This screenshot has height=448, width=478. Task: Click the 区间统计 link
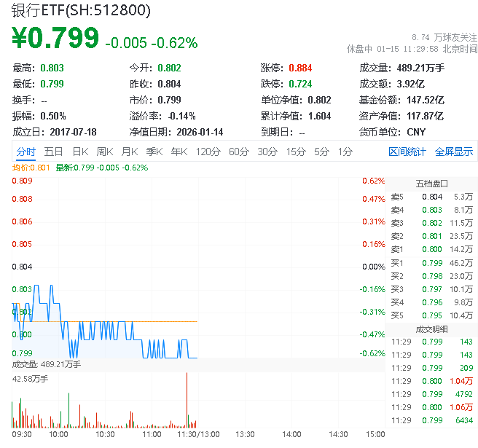407,152
